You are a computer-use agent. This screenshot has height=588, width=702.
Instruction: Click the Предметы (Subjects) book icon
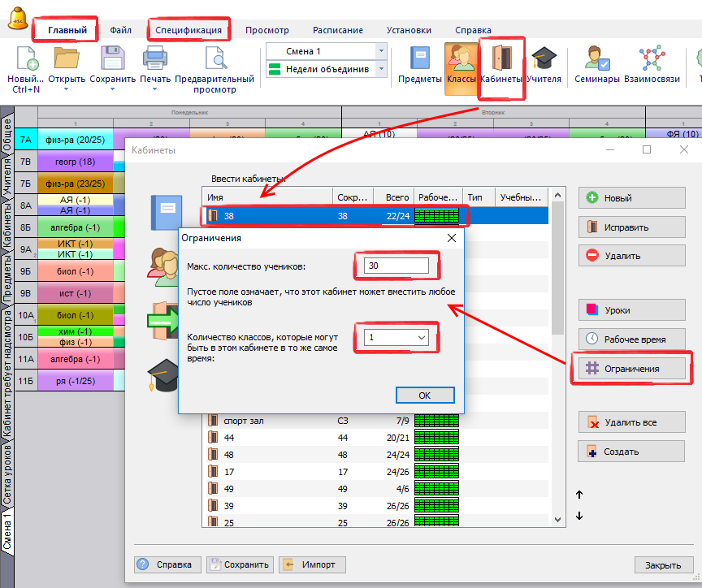point(418,61)
